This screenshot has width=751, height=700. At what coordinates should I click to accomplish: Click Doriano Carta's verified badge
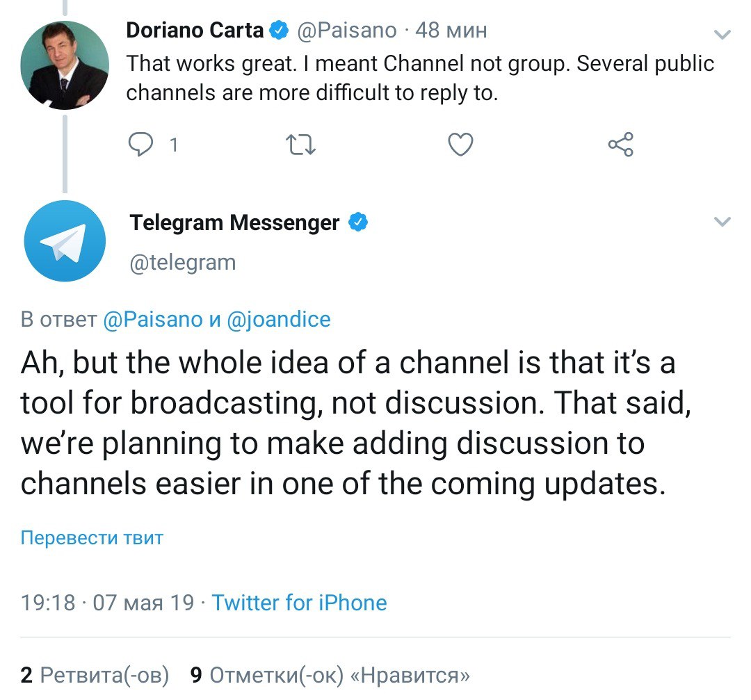[x=280, y=31]
